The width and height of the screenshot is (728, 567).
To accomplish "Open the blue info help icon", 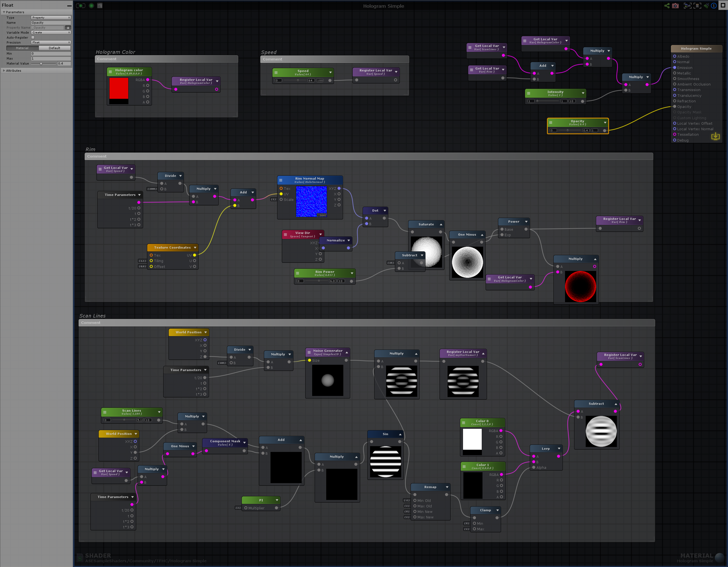I will click(714, 6).
